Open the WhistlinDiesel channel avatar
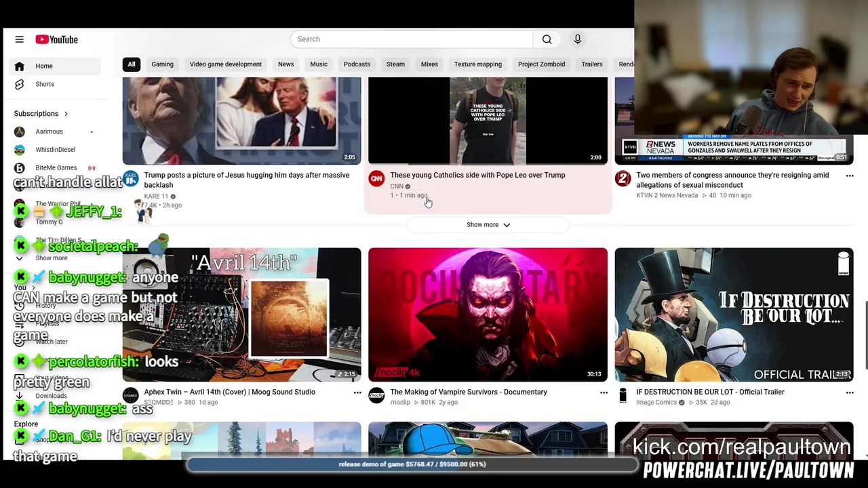The width and height of the screenshot is (868, 488). (20, 150)
